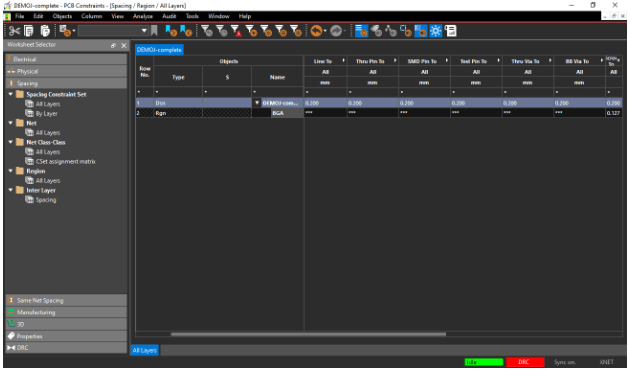Collapse the Region folder
Screen dimensions: 628x370
click(11, 171)
